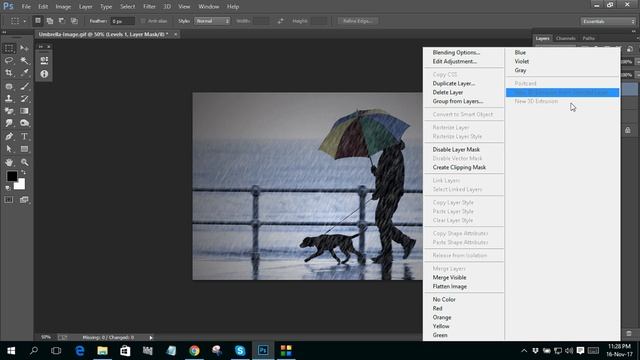640x360 pixels.
Task: Click the zoom percentage field in status bar
Action: pos(46,338)
